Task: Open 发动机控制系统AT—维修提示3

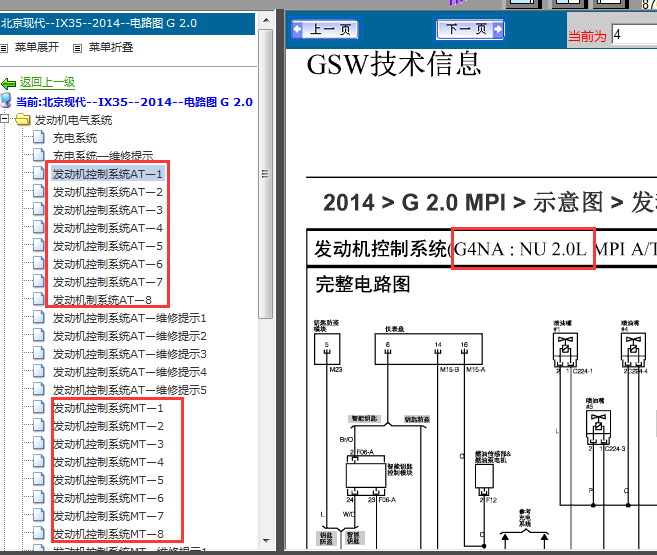Action: [x=129, y=354]
